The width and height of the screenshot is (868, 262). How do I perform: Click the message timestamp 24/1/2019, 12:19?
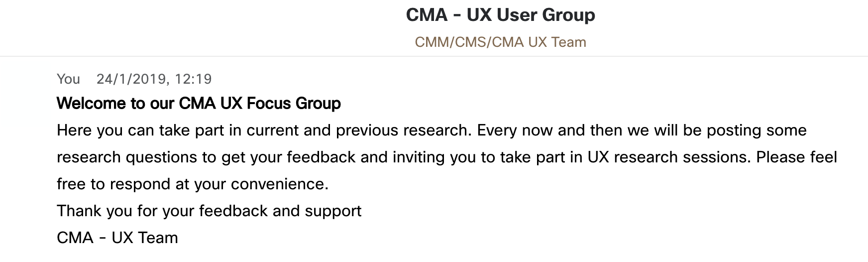pyautogui.click(x=154, y=79)
